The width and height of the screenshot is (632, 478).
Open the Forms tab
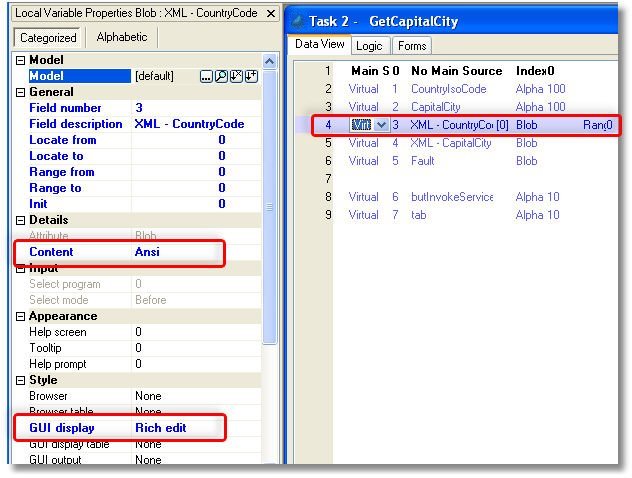click(411, 45)
